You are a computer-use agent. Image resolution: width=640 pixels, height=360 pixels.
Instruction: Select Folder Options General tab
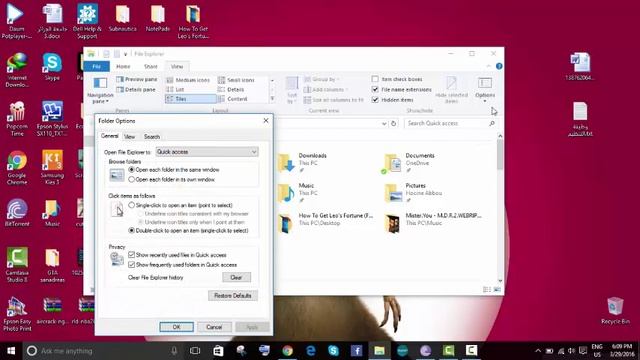point(109,136)
